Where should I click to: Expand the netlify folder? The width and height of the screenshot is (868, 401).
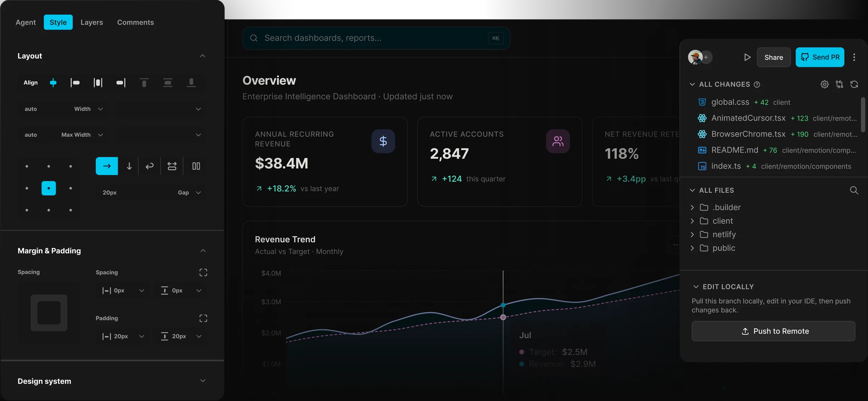click(x=692, y=234)
